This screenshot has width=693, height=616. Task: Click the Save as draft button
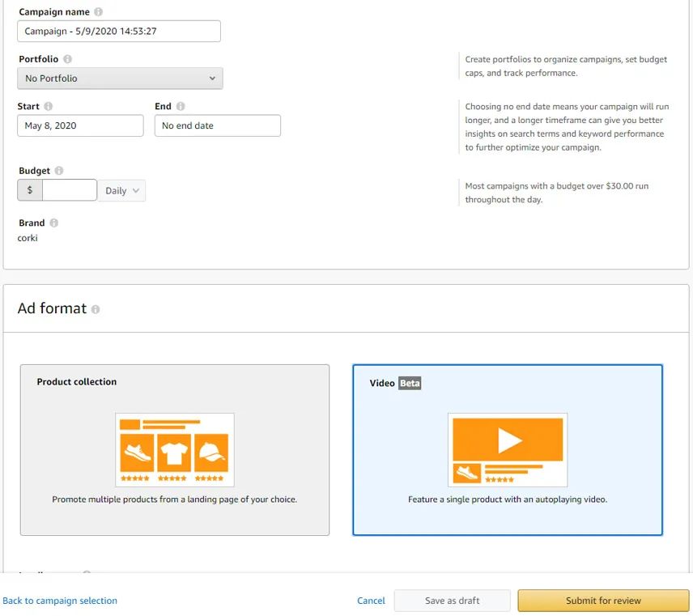click(x=452, y=601)
